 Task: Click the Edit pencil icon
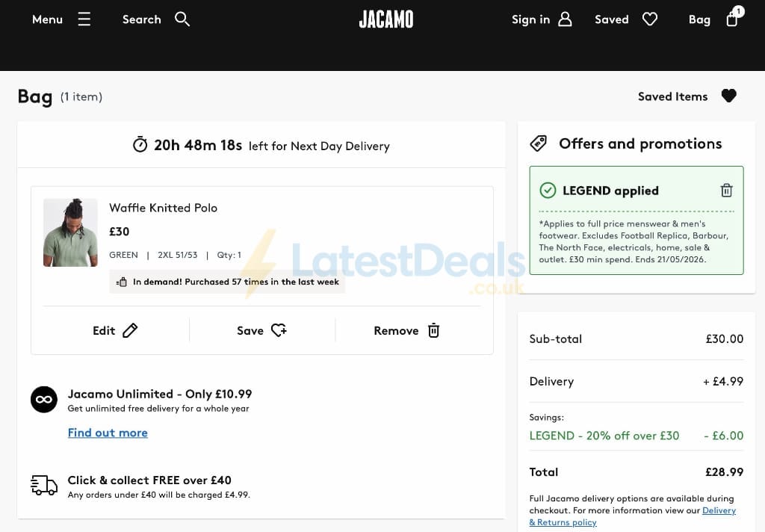click(x=130, y=330)
